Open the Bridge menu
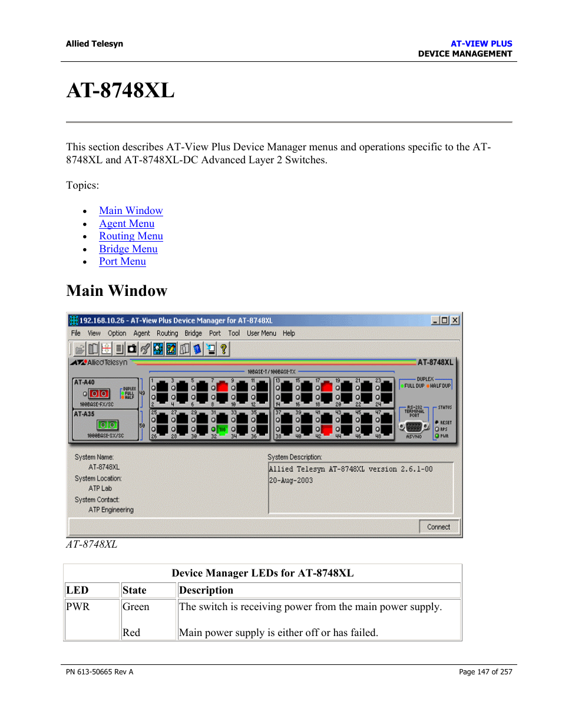The width and height of the screenshot is (562, 728). tap(193, 333)
